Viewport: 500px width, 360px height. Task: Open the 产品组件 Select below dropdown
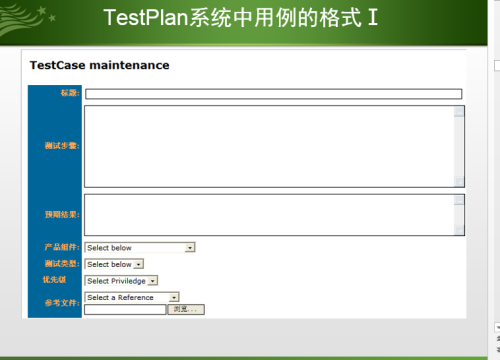tap(140, 248)
